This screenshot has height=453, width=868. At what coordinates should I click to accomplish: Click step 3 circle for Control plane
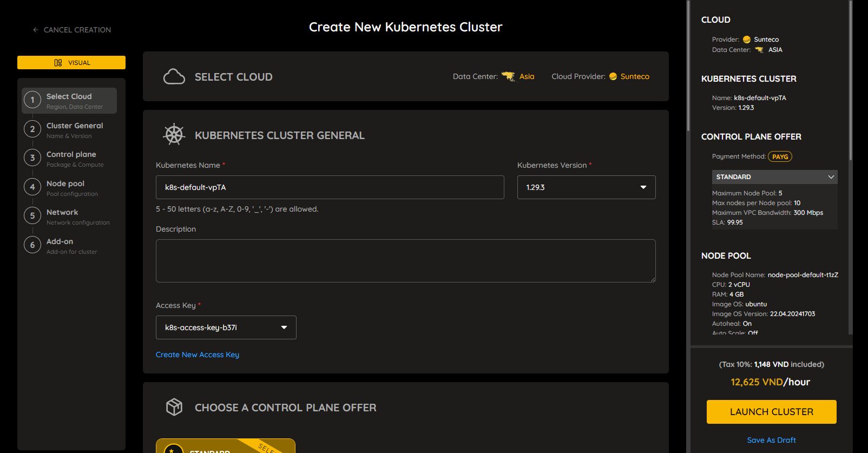[x=32, y=157]
